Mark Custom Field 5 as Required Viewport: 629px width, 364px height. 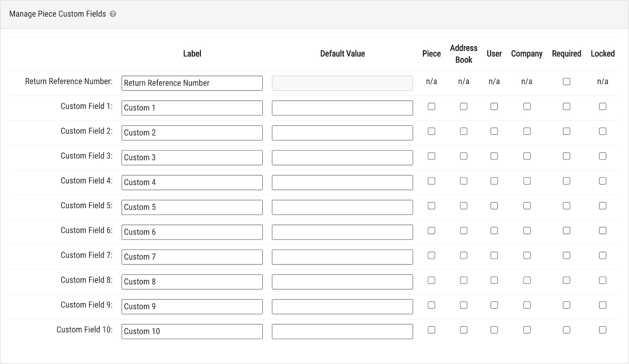tap(566, 206)
